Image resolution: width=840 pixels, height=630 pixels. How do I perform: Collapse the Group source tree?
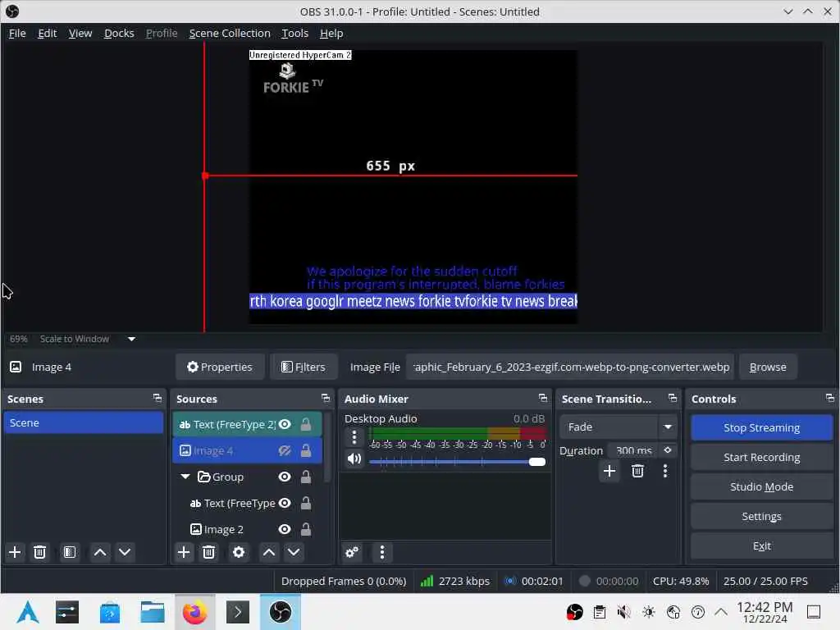(x=185, y=477)
